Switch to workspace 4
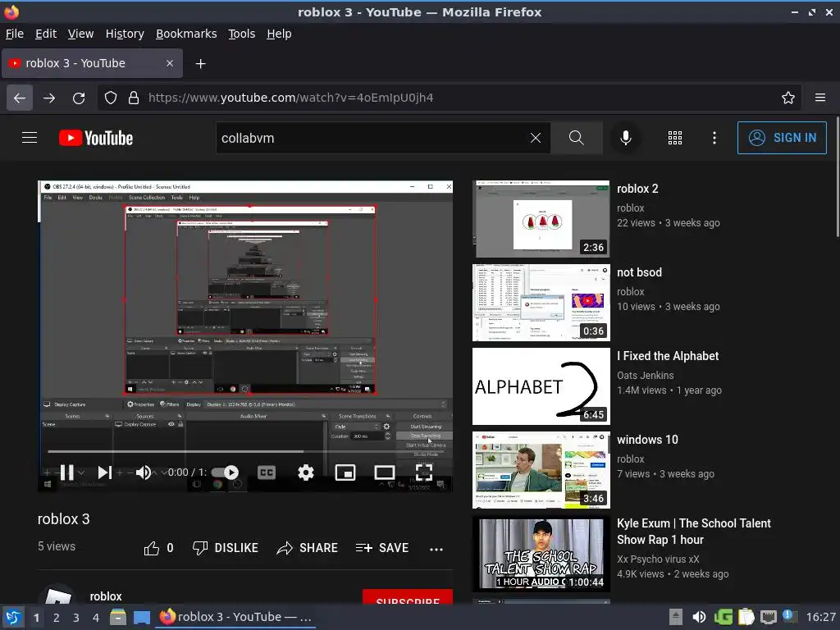840x630 pixels. (95, 618)
